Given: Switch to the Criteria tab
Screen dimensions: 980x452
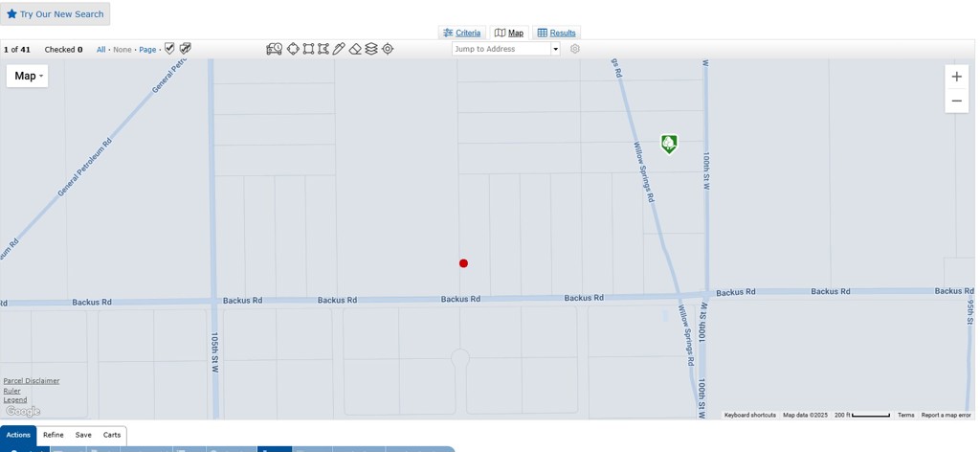Looking at the screenshot, I should click(461, 33).
